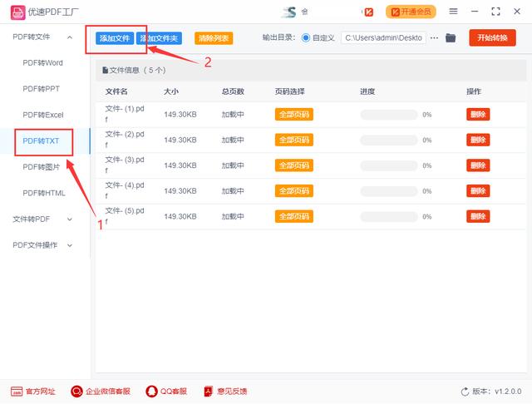Open the PDF转图片 menu item
Image resolution: width=532 pixels, height=404 pixels.
click(x=41, y=167)
